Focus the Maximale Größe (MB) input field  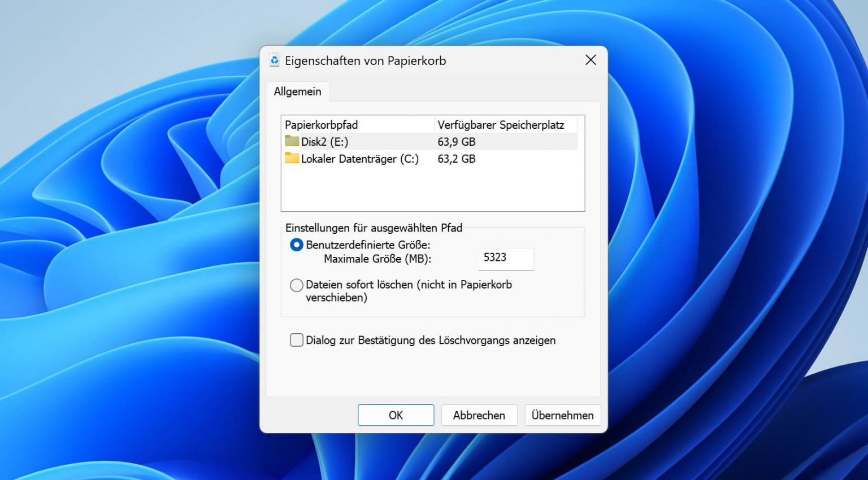[x=505, y=258]
